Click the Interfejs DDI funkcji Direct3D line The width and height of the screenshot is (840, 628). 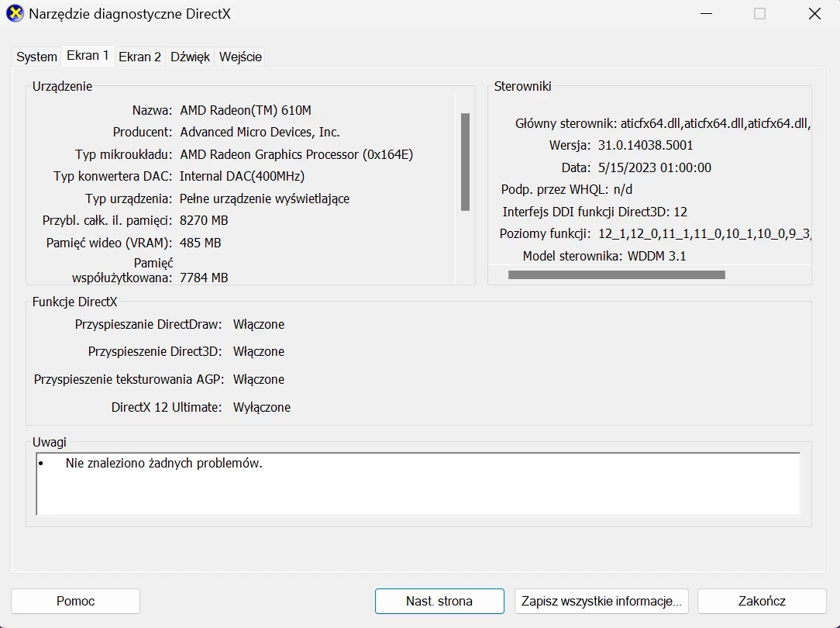pos(594,212)
